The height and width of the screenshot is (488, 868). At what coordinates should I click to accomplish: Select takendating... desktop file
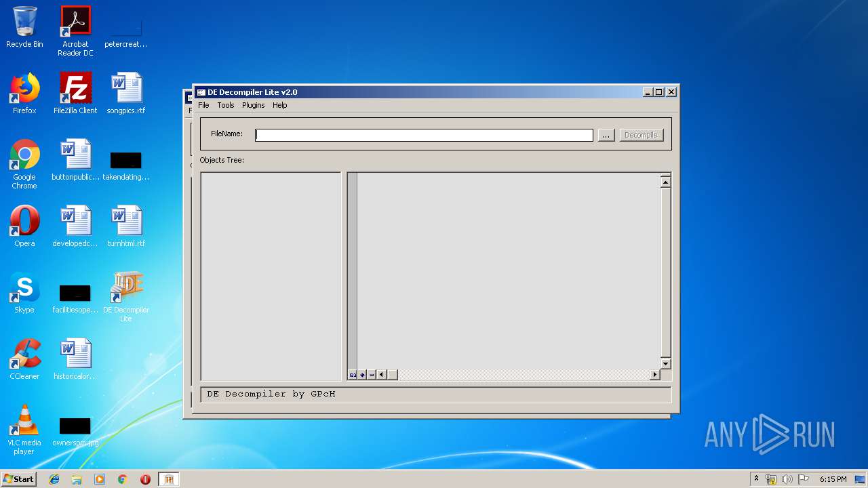point(126,167)
